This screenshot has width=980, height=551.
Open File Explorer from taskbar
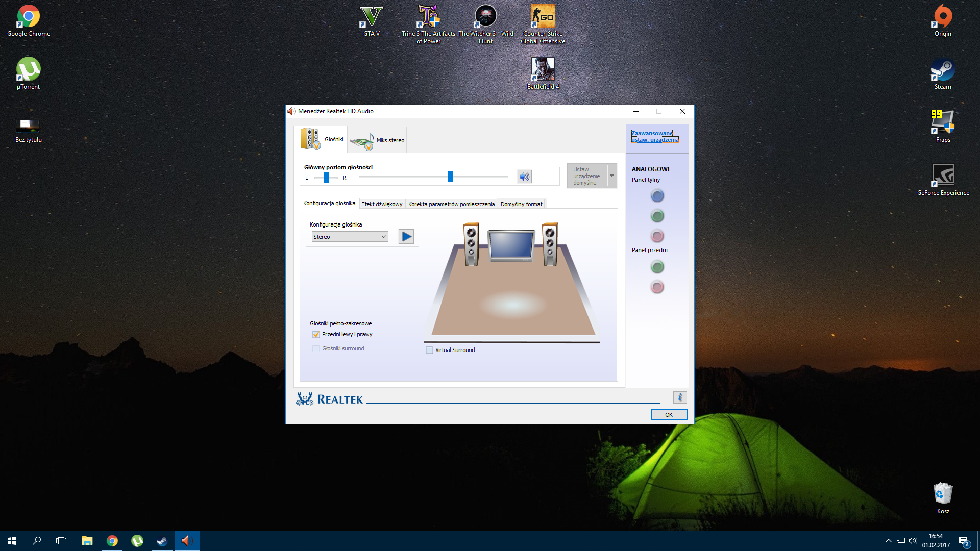(87, 541)
